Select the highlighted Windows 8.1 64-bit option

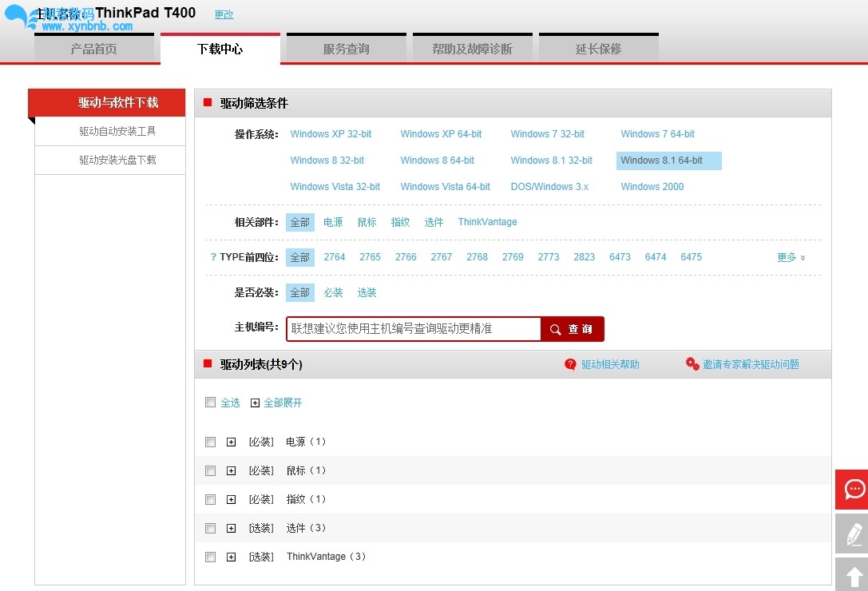coord(668,161)
